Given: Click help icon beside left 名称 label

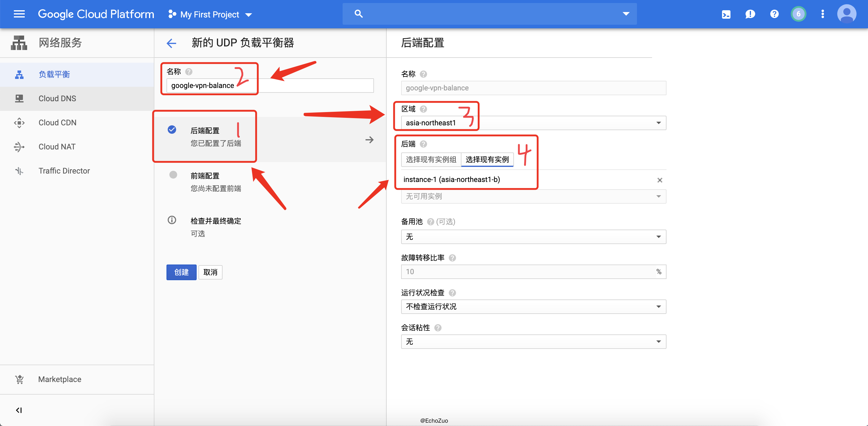Looking at the screenshot, I should [189, 72].
